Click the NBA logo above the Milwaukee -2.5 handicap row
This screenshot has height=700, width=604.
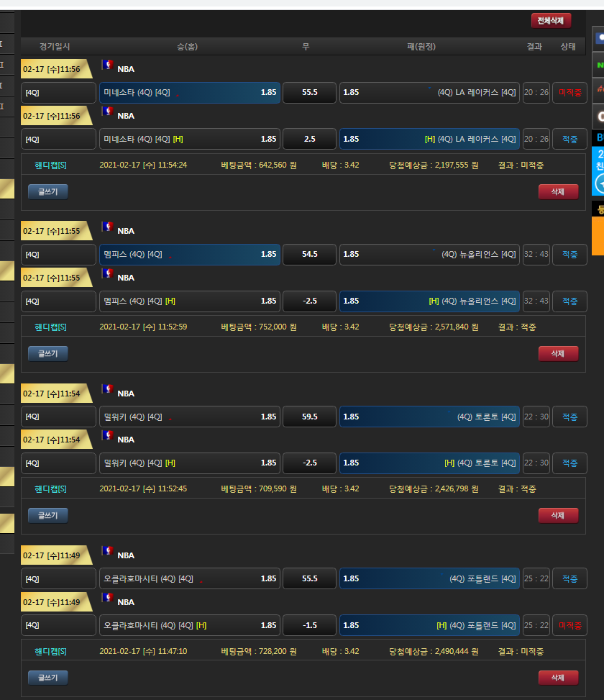[108, 436]
